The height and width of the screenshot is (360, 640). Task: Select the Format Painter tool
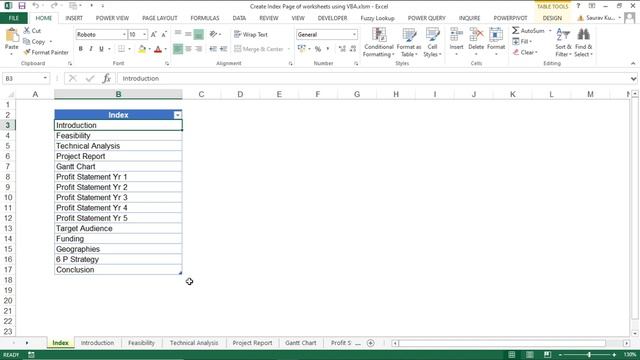coord(46,52)
